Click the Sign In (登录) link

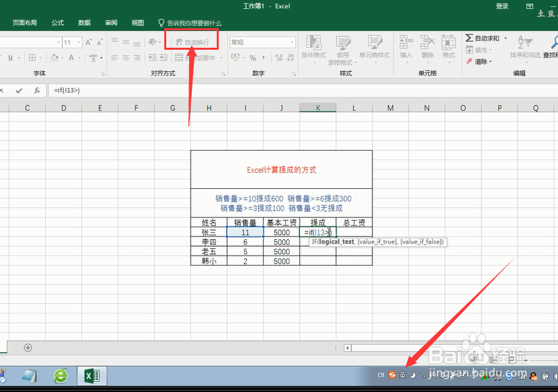(x=502, y=6)
